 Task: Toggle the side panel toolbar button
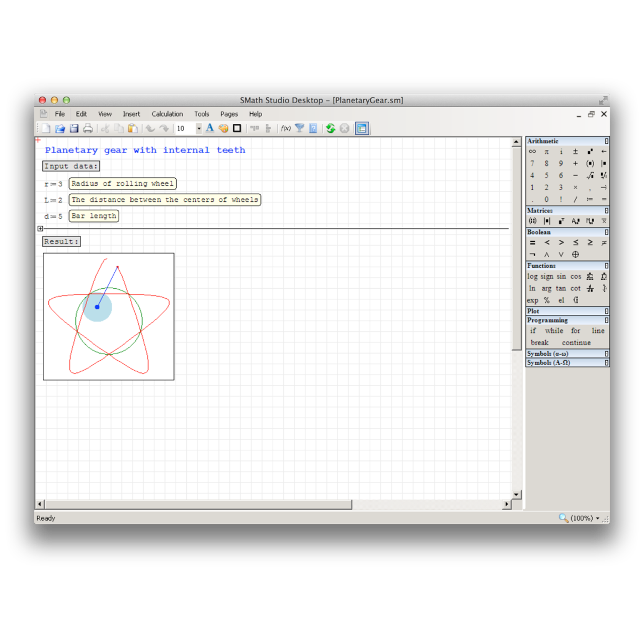tap(362, 129)
